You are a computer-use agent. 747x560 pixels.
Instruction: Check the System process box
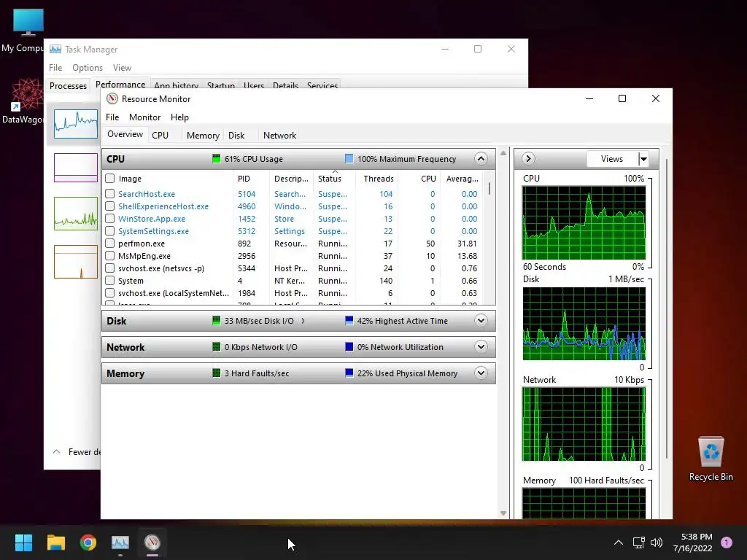[x=110, y=281]
